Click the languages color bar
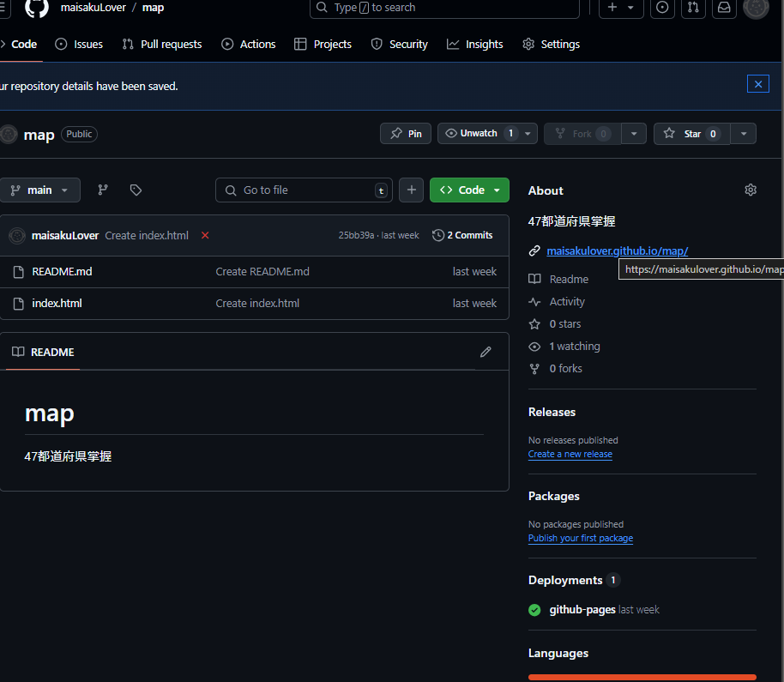The width and height of the screenshot is (784, 682). [x=642, y=678]
